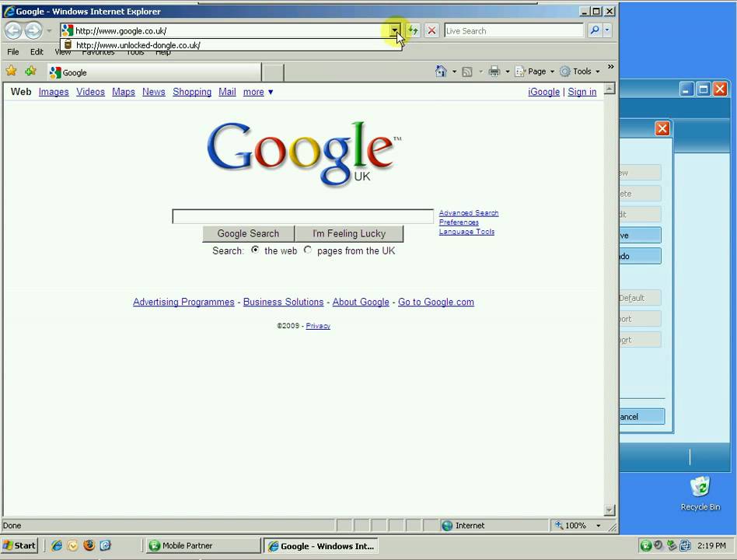This screenshot has height=560, width=737.
Task: Go to the Home page icon
Action: [441, 72]
